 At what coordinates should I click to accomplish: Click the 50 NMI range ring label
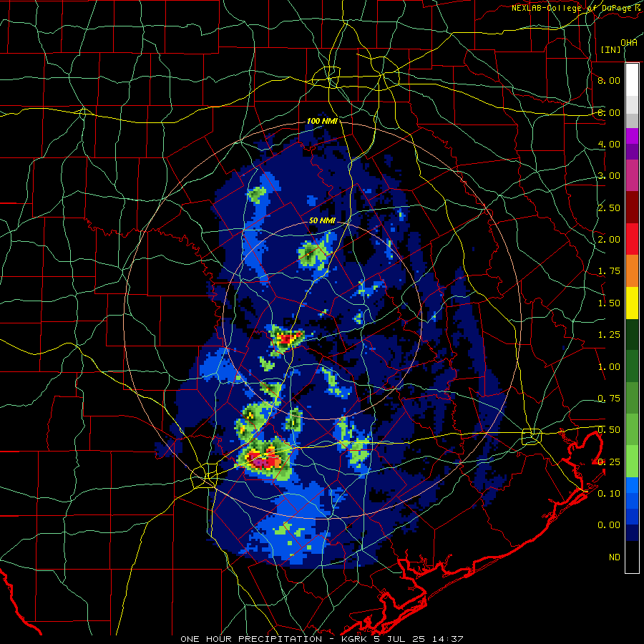(x=322, y=220)
